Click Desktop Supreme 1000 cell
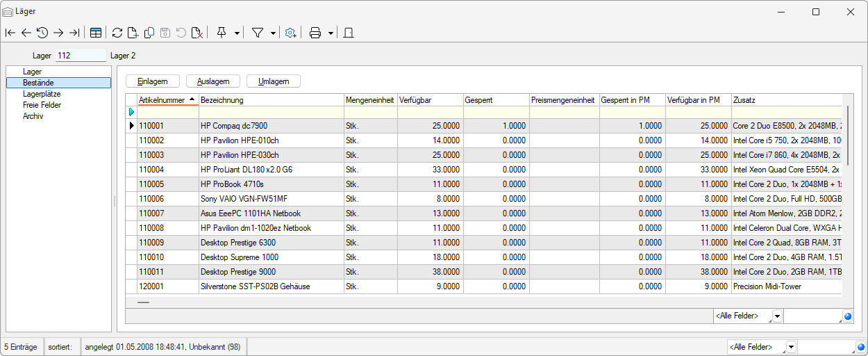 pos(272,257)
